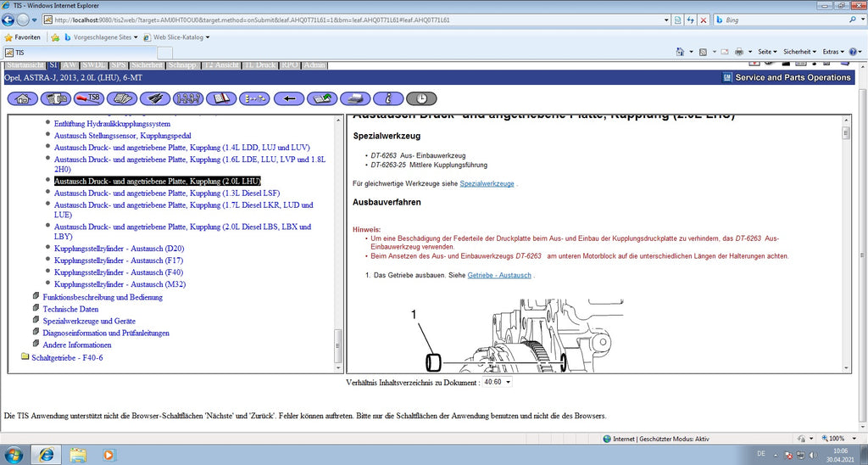The height and width of the screenshot is (465, 868).
Task: Click the TIS back arrow button
Action: point(289,98)
